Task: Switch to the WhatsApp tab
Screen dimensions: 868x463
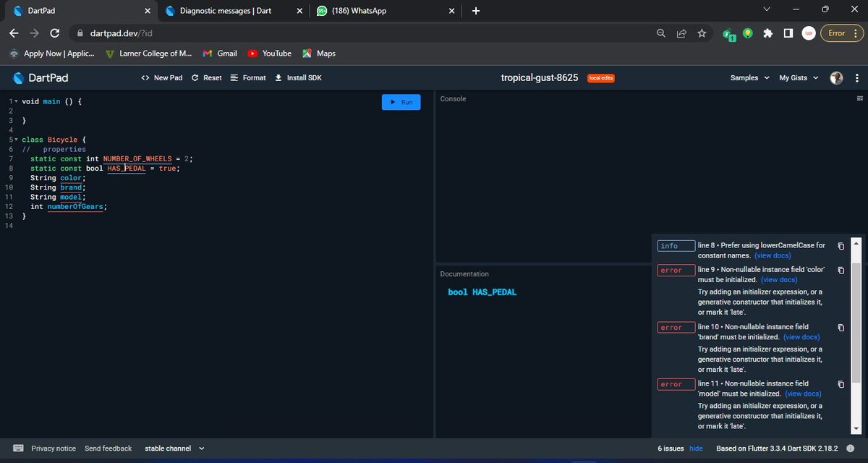Action: 386,11
